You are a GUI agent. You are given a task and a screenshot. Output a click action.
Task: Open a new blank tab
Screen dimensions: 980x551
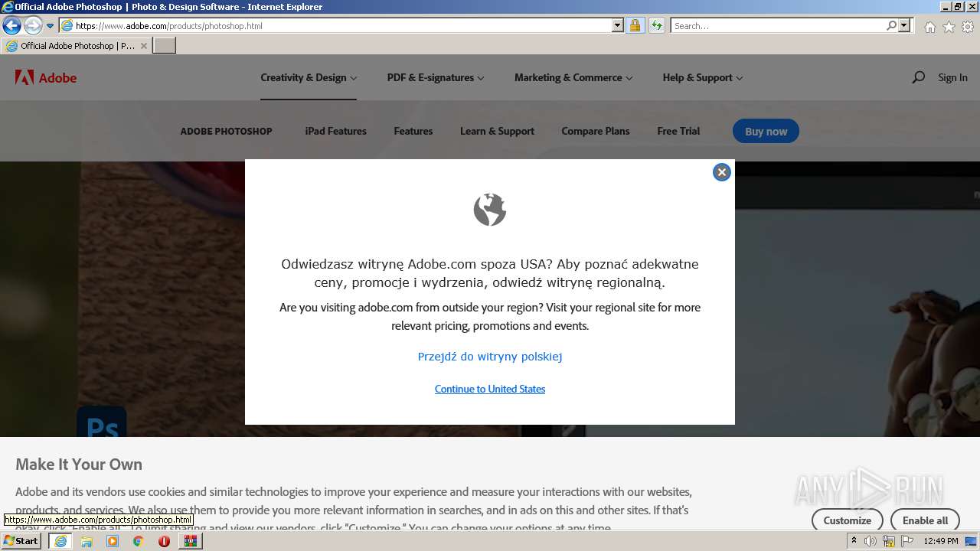click(x=165, y=46)
